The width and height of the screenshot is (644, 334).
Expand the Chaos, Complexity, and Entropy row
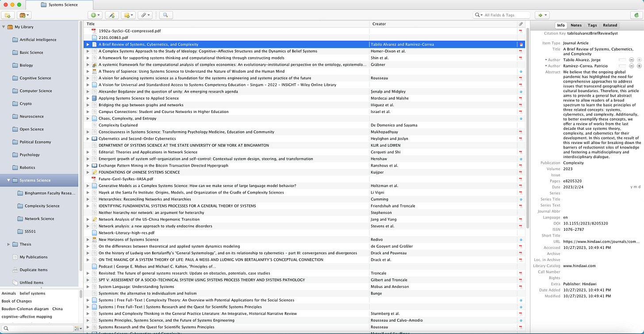click(88, 118)
